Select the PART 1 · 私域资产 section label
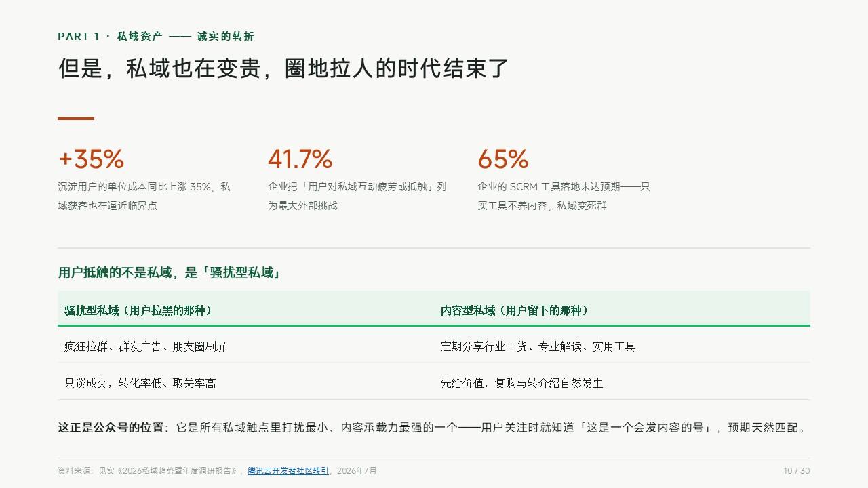 pos(156,37)
